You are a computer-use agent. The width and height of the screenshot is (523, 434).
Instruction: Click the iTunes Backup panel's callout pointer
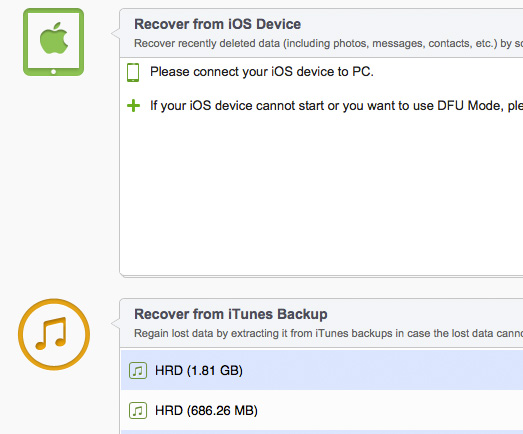click(x=115, y=323)
